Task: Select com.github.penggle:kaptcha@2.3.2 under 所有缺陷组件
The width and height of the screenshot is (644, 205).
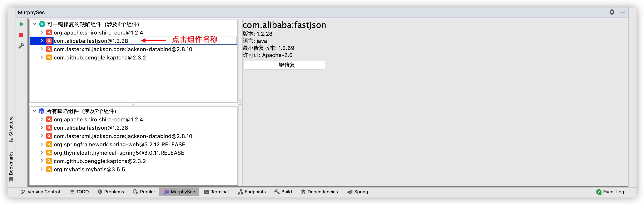Action: pos(100,161)
